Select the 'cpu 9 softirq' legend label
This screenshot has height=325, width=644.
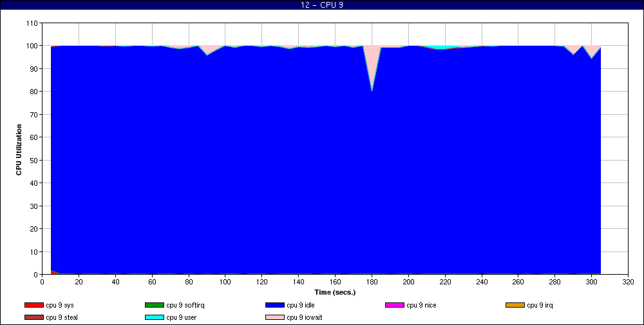coord(185,306)
